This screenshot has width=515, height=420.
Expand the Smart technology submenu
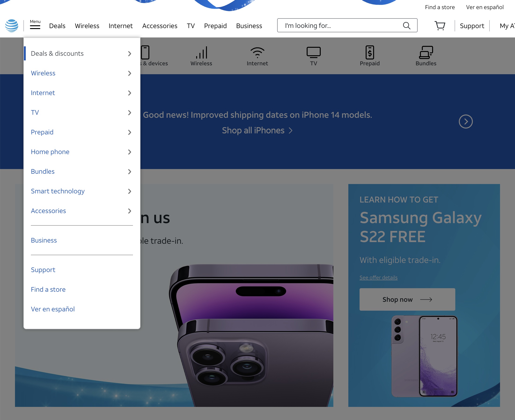coord(130,191)
